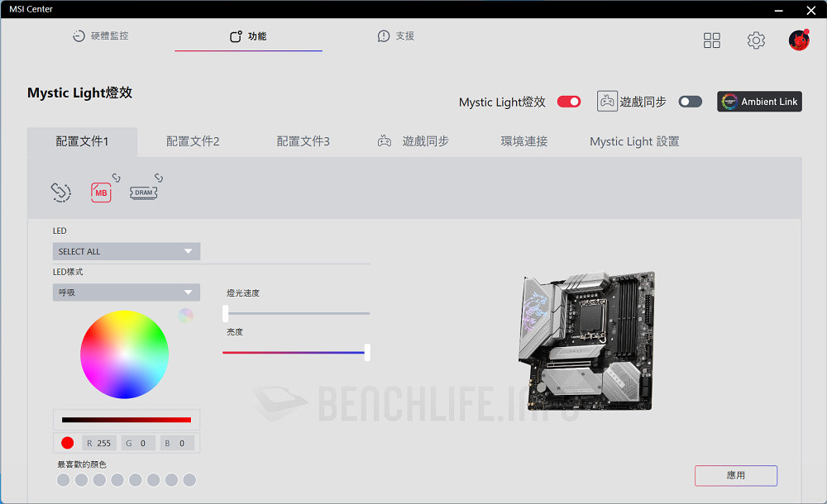Select 配置文件2 profile tab

point(193,141)
